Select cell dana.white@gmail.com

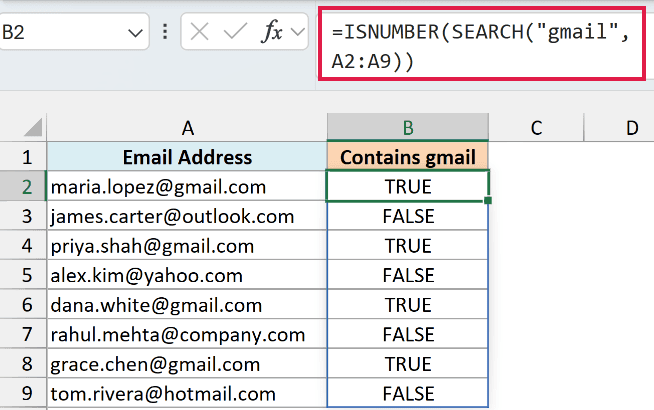click(x=187, y=305)
